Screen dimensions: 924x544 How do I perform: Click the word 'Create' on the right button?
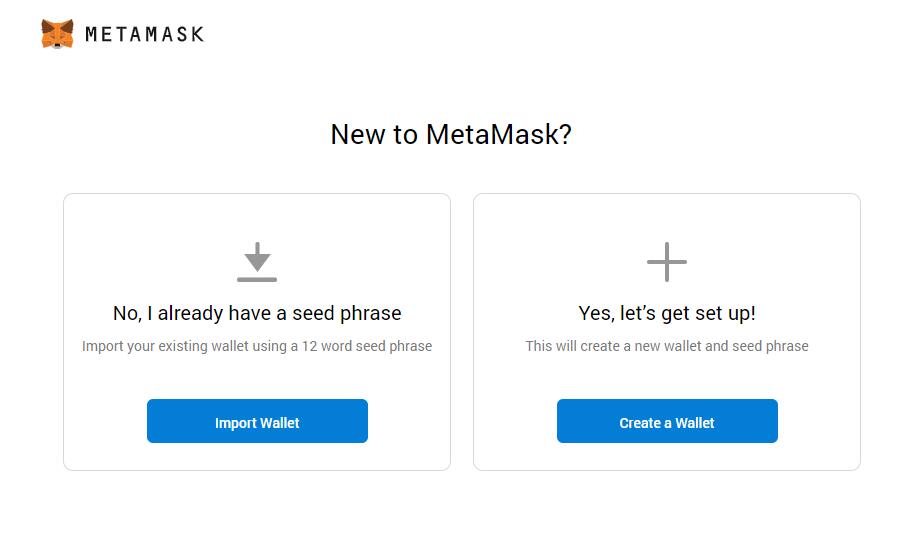coord(639,423)
